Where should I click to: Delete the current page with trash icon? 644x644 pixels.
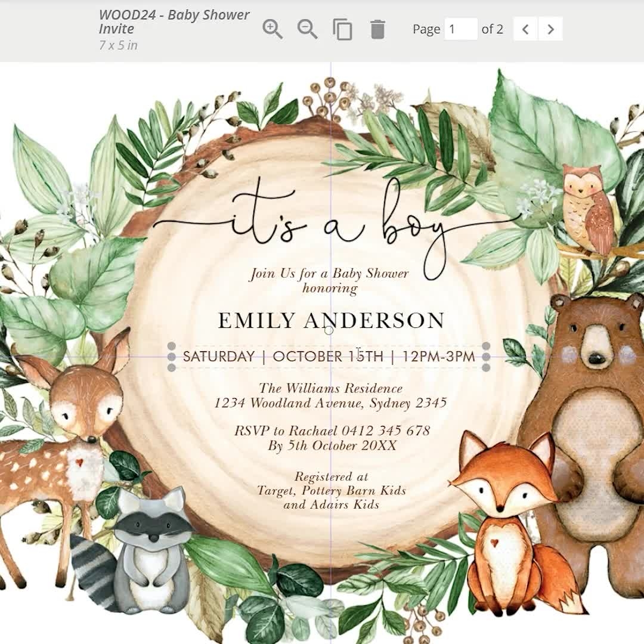[378, 29]
